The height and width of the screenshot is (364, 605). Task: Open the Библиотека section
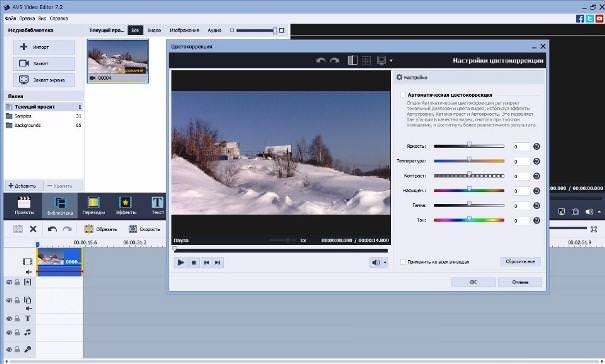[60, 205]
